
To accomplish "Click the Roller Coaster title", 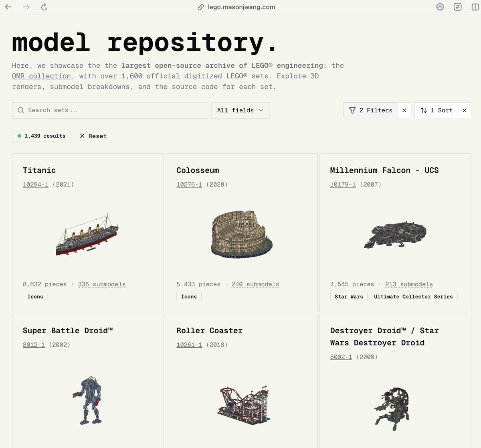I will click(x=209, y=331).
